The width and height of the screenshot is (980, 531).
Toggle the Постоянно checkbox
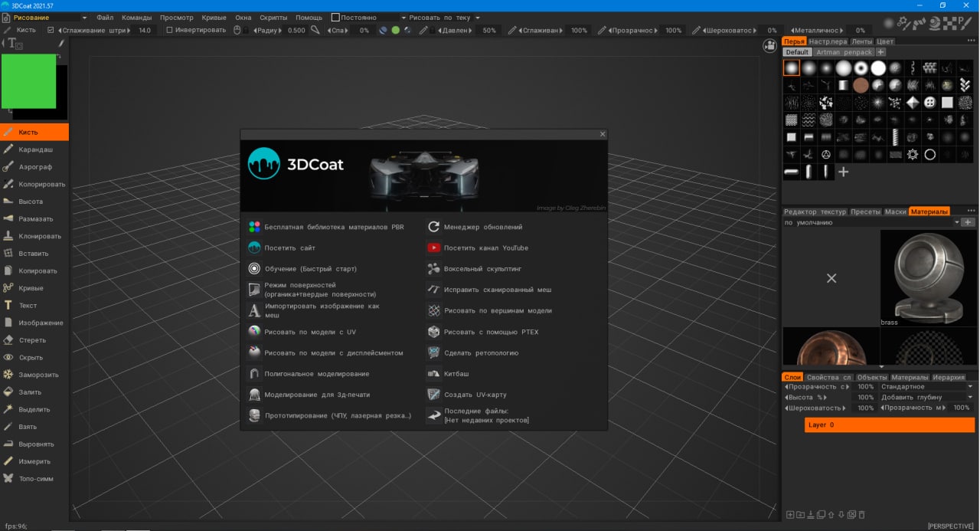coord(335,18)
